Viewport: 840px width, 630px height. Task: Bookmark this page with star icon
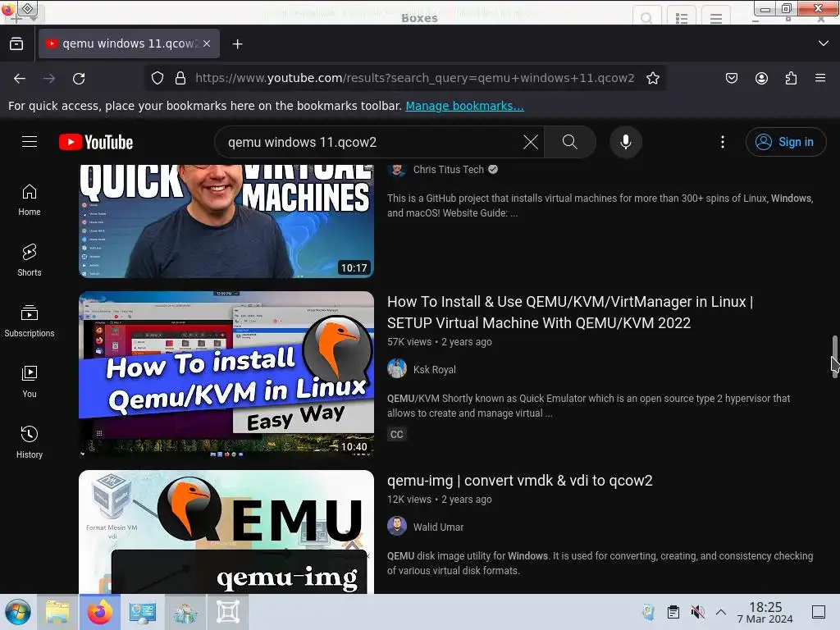pyautogui.click(x=652, y=78)
